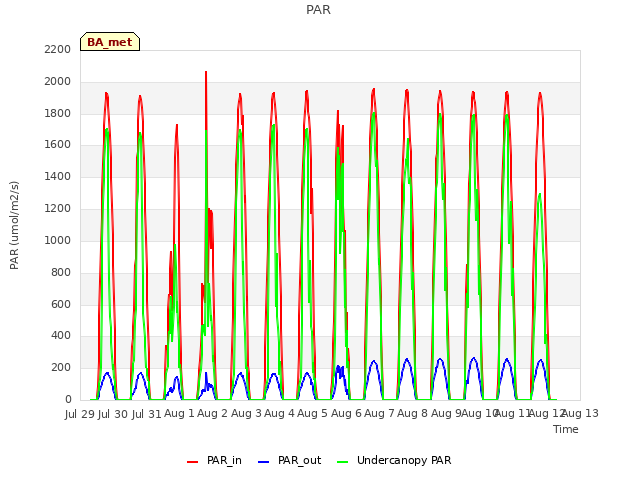Click the Jul 30 x-axis label
This screenshot has height=480, width=640.
click(x=113, y=414)
